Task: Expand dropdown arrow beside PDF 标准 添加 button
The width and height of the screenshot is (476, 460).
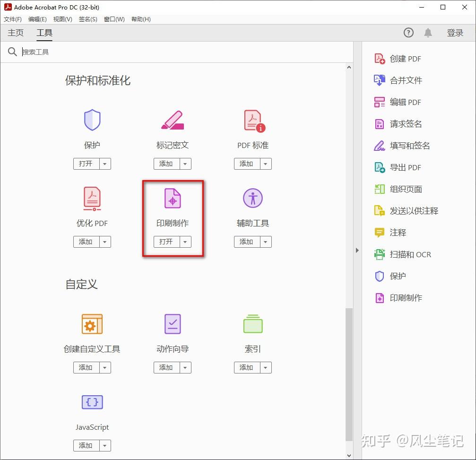Action: 266,164
